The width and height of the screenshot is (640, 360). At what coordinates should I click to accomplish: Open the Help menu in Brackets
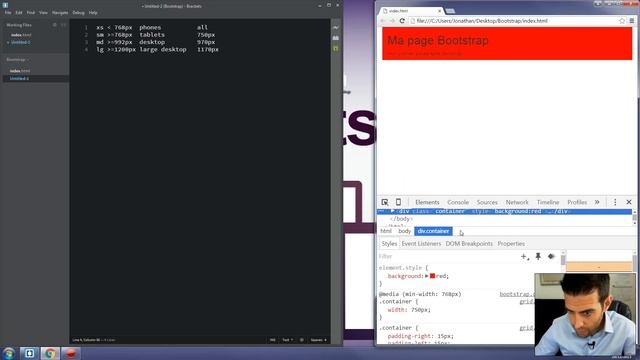[93, 13]
